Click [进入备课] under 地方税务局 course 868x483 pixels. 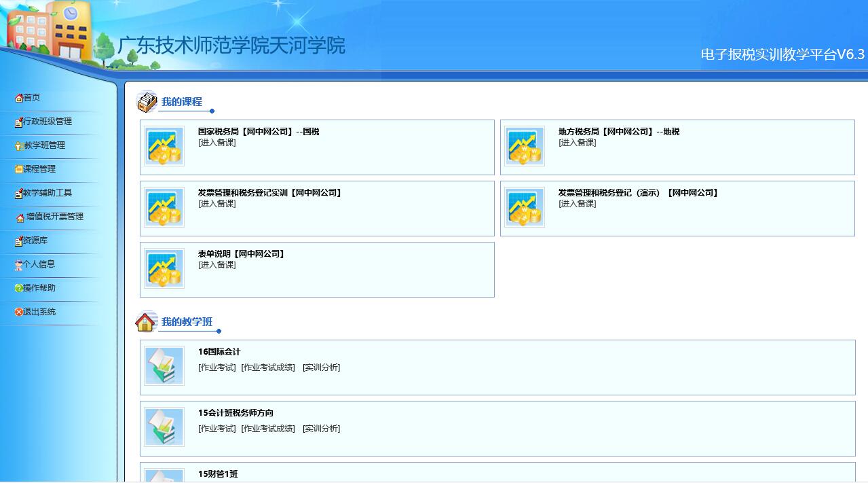[x=578, y=143]
